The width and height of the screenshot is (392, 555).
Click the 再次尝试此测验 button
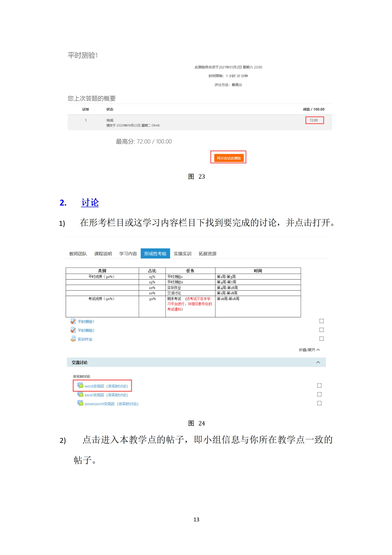[229, 158]
